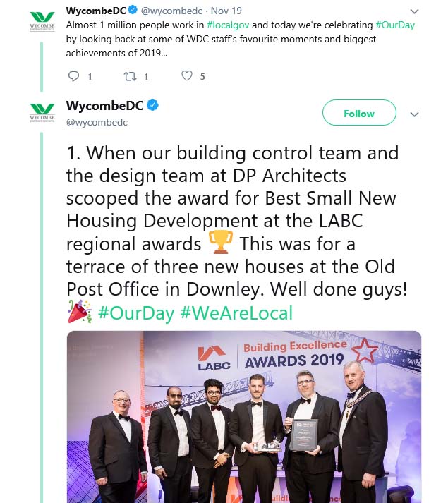
Task: Open the LABC awards photo
Action: tap(244, 417)
